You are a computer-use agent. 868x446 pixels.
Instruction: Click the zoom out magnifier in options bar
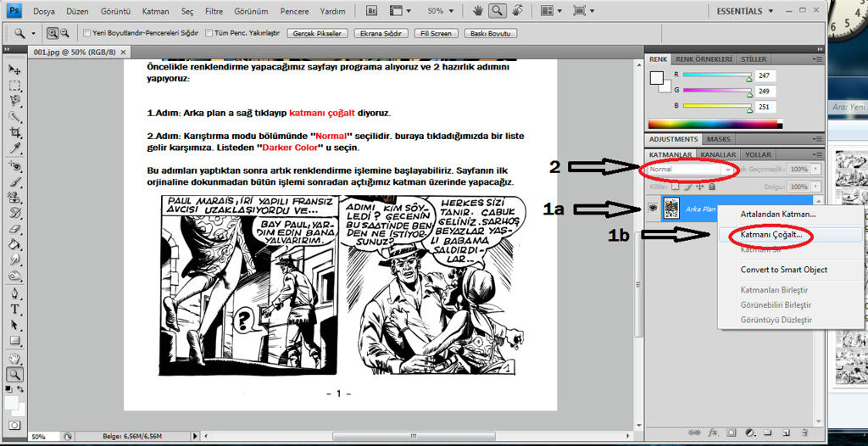64,33
